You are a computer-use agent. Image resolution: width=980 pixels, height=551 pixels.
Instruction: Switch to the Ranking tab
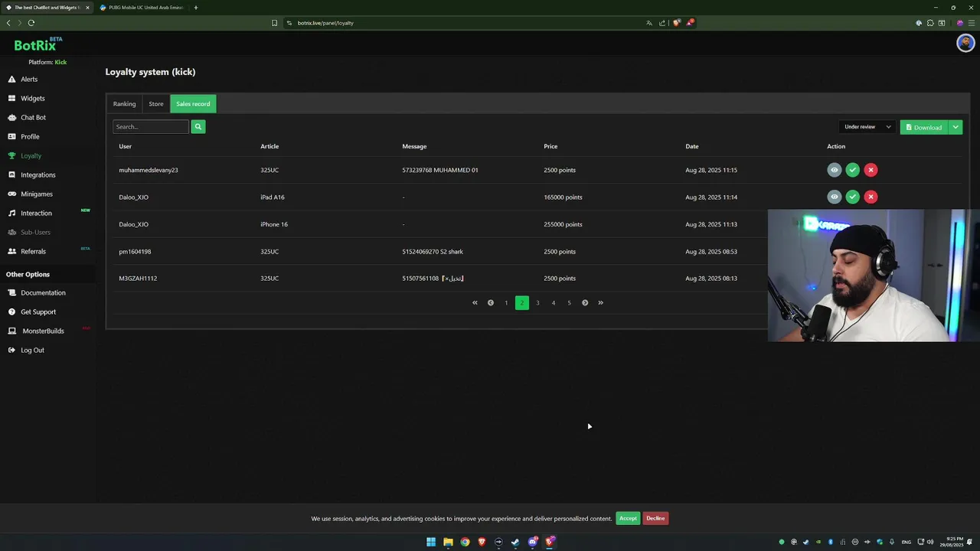124,104
